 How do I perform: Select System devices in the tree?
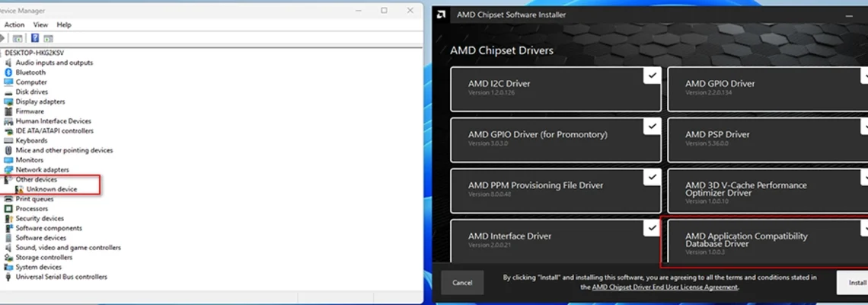coord(38,268)
